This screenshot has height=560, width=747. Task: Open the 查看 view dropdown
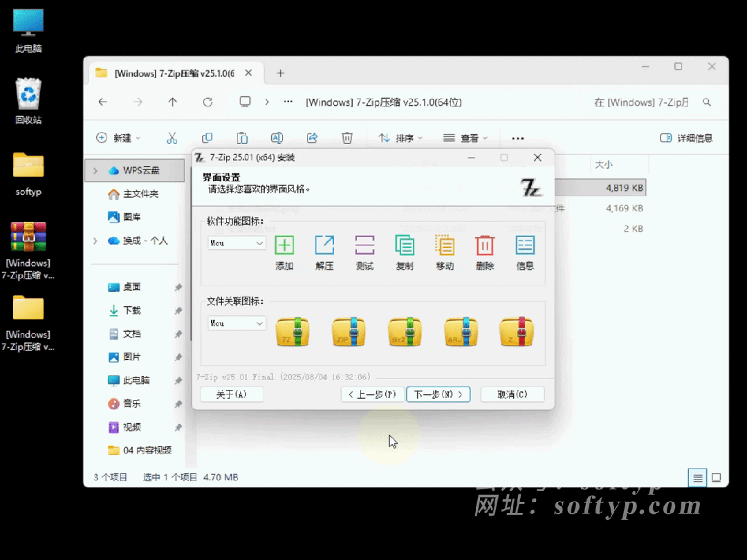[465, 138]
